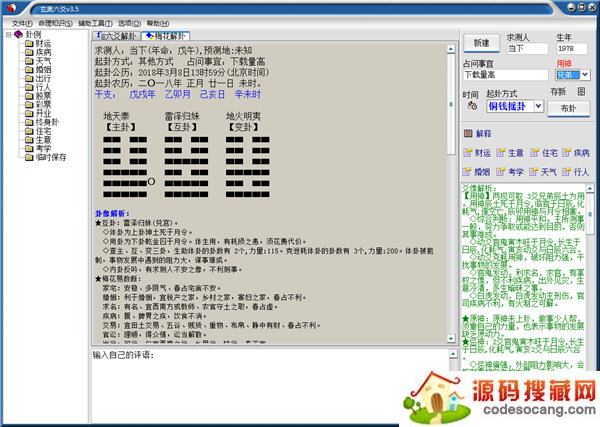
Task: Open the 开业 folder in the tree
Action: pyautogui.click(x=38, y=113)
